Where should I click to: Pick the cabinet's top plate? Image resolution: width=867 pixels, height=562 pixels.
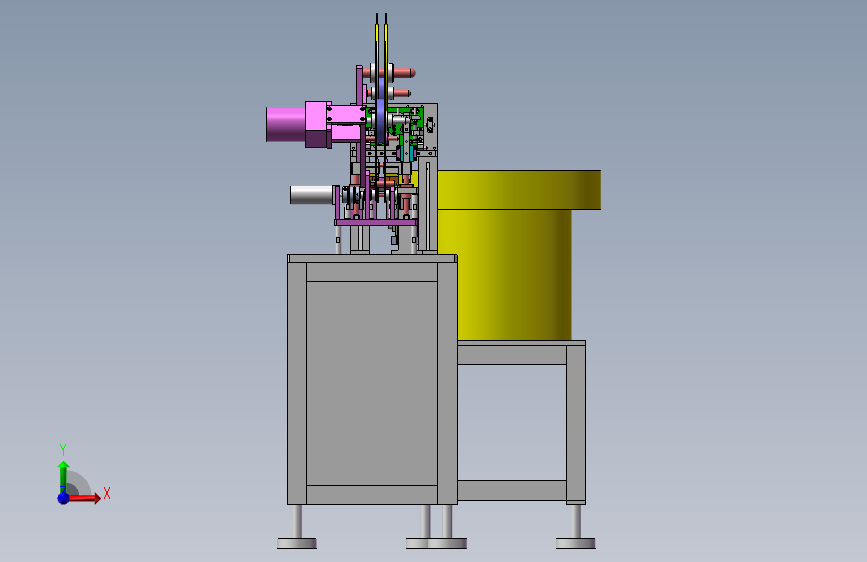coord(372,258)
